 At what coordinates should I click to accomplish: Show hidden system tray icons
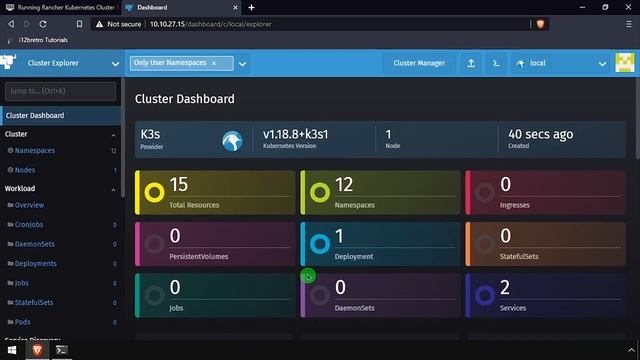(631, 350)
